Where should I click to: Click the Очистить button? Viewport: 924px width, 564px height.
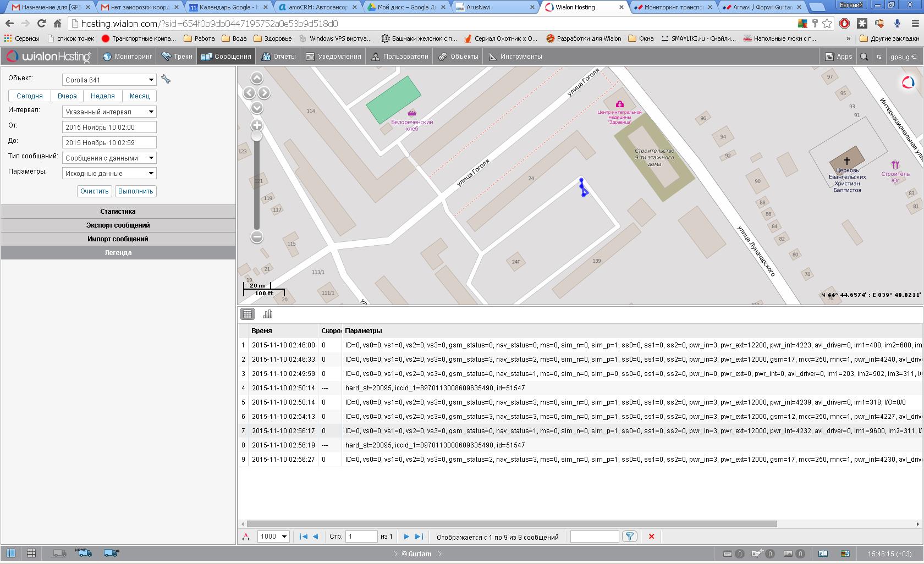(95, 191)
